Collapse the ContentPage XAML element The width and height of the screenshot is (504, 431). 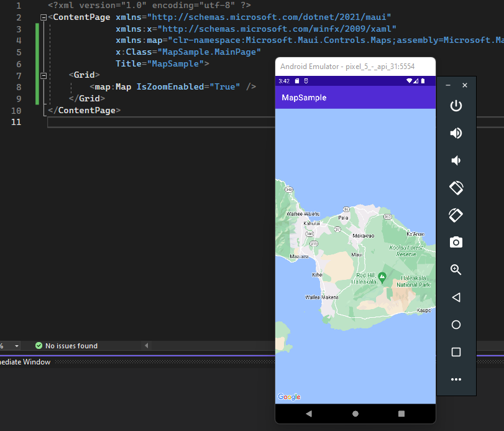[42, 17]
